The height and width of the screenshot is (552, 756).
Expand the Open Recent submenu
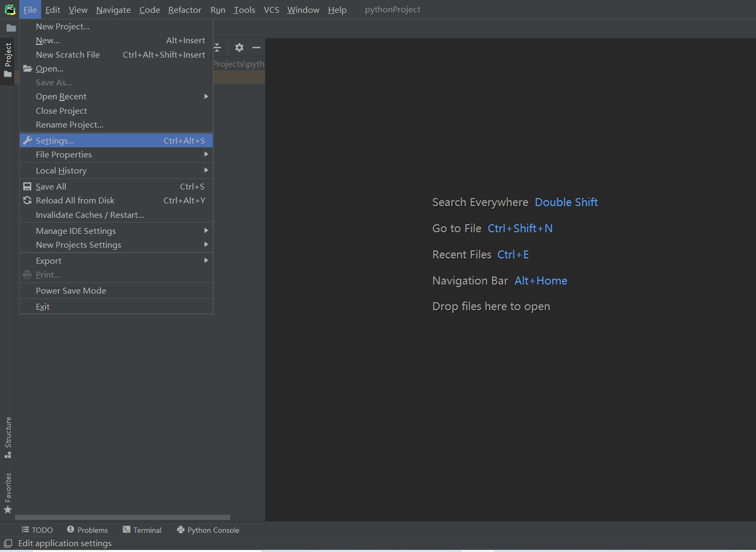[x=116, y=96]
